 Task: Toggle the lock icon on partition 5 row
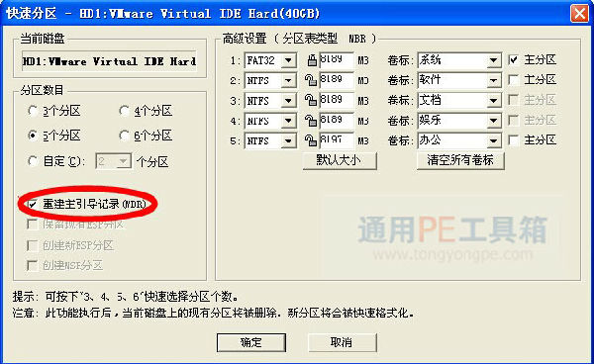311,140
